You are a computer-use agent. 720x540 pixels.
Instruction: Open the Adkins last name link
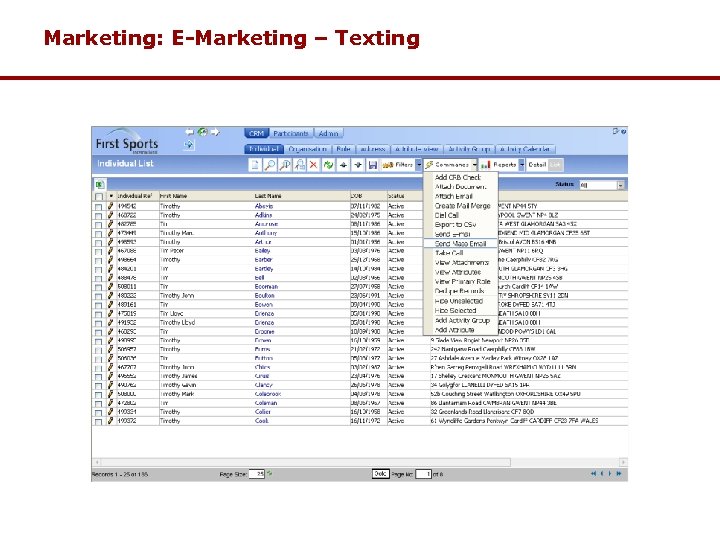point(263,215)
